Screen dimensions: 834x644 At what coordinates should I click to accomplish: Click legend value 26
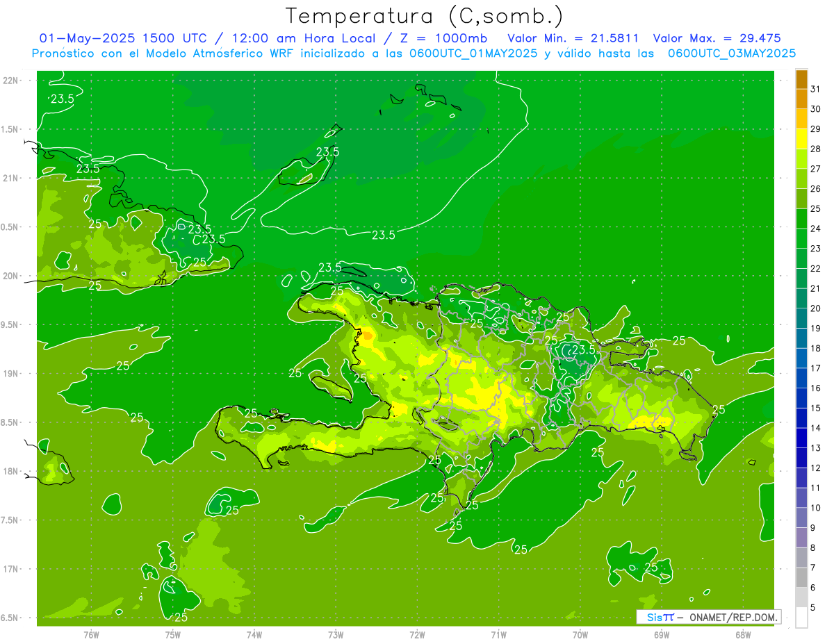click(815, 189)
